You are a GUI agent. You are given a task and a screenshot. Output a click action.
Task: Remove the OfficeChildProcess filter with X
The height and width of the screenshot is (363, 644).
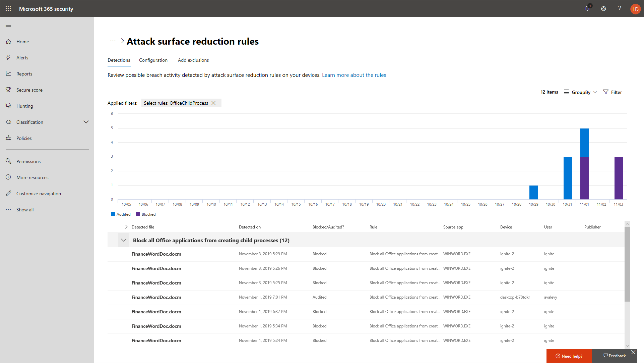pyautogui.click(x=213, y=103)
